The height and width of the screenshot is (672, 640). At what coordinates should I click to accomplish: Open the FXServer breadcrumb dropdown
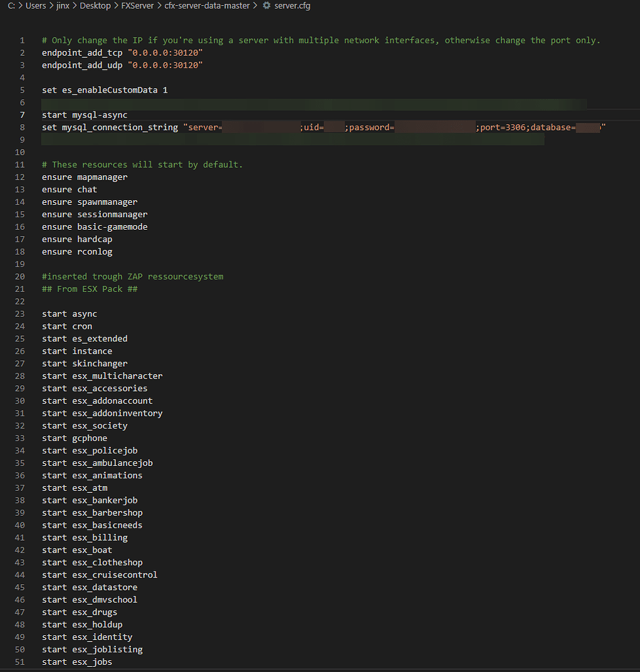[x=137, y=5]
